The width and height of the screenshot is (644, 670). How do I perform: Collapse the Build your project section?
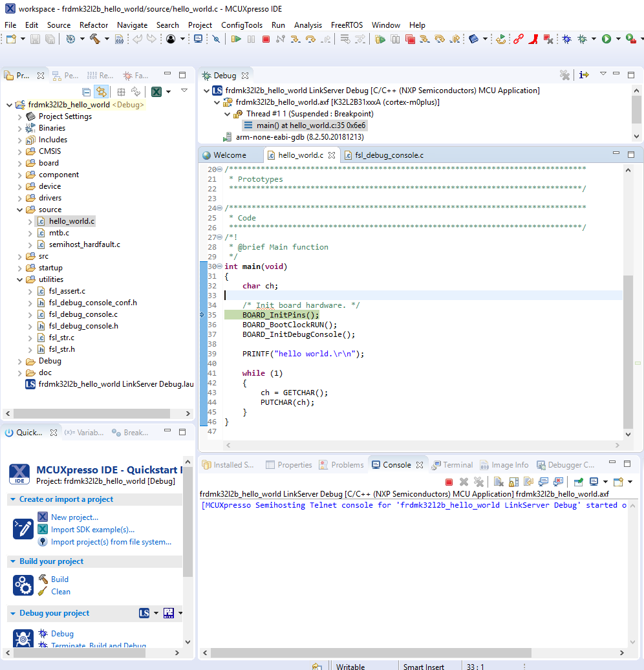coord(13,561)
